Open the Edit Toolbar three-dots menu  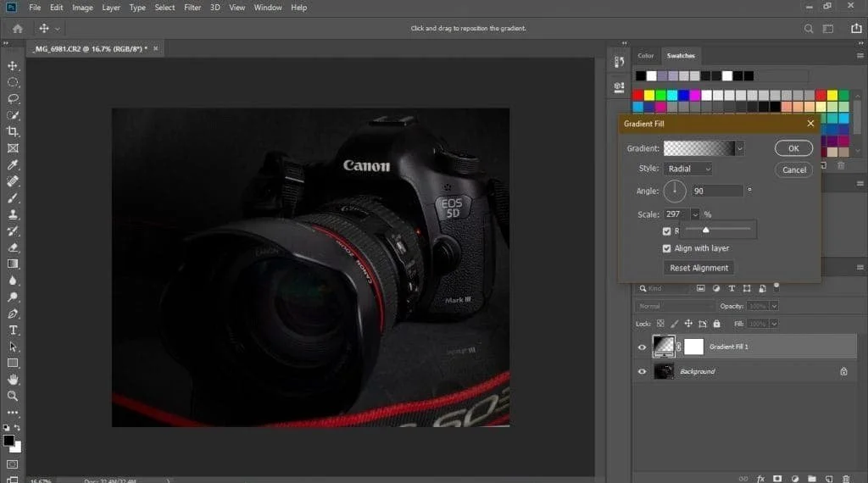point(13,413)
